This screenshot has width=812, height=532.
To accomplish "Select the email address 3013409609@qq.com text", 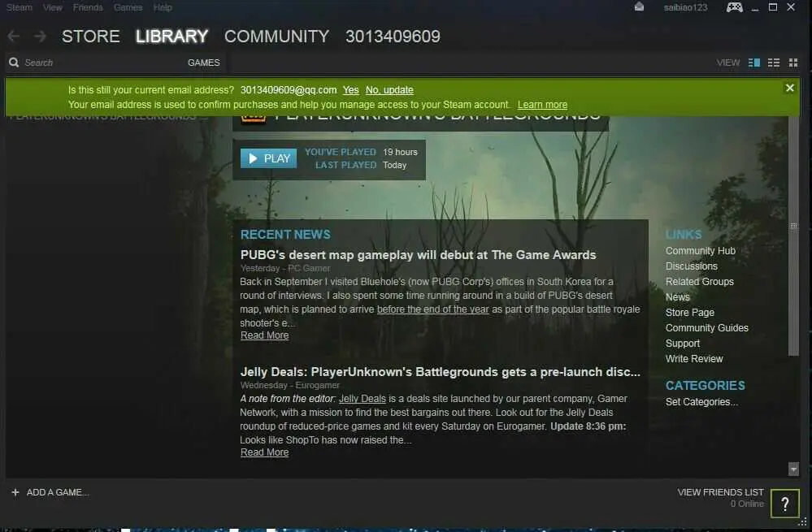I will click(289, 90).
